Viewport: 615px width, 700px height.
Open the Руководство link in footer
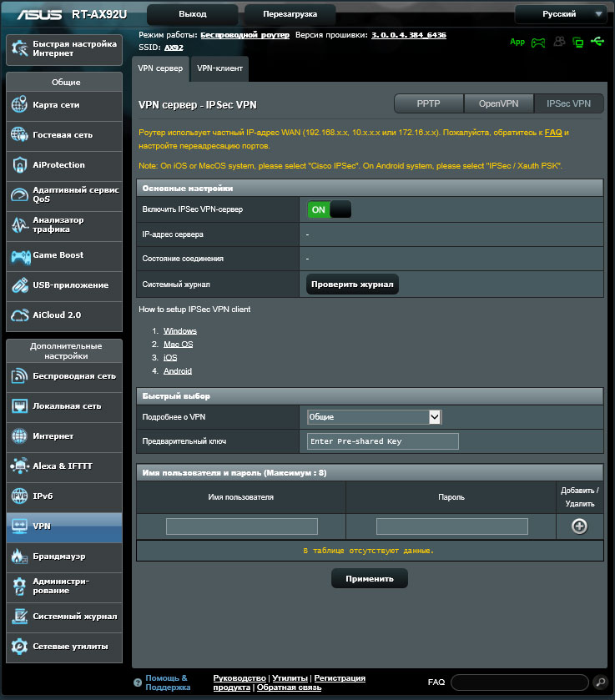coord(239,678)
